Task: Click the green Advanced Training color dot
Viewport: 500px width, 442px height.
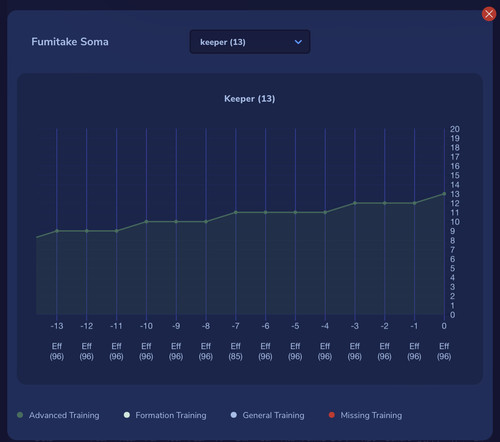Action: pos(20,415)
